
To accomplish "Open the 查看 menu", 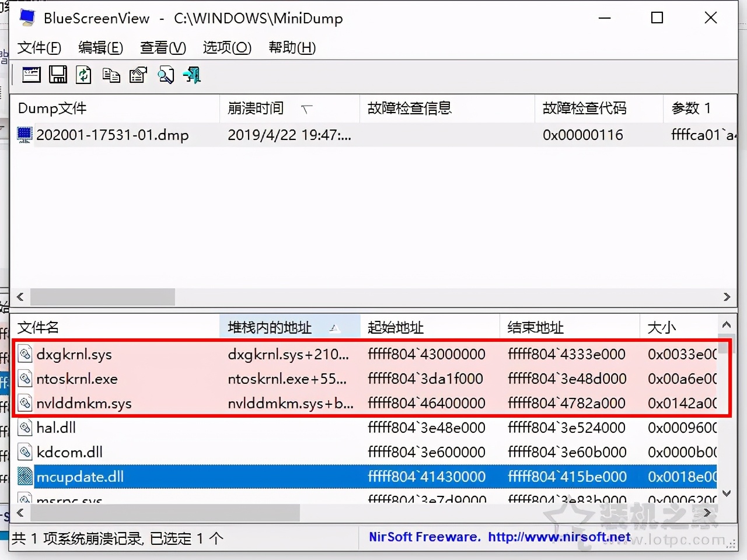I will (x=162, y=48).
